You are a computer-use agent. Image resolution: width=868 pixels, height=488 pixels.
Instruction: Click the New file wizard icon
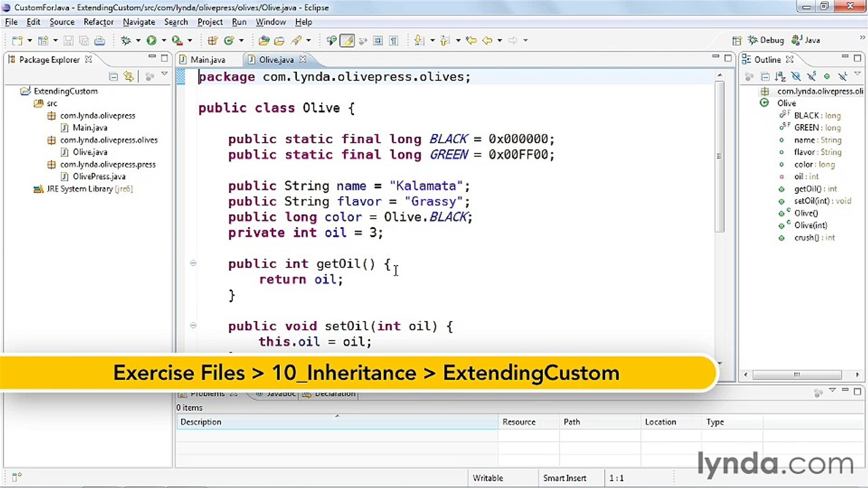click(x=16, y=41)
